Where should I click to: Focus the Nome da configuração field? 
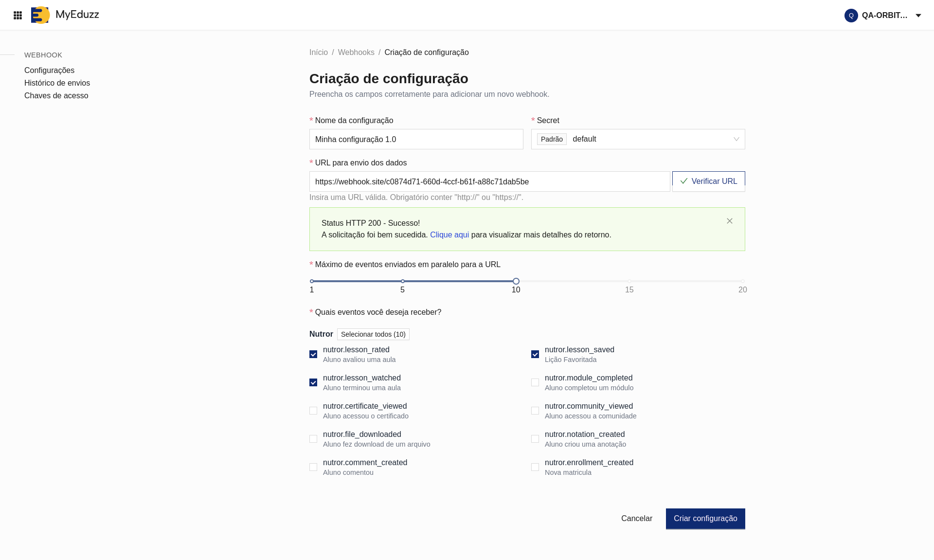(416, 139)
